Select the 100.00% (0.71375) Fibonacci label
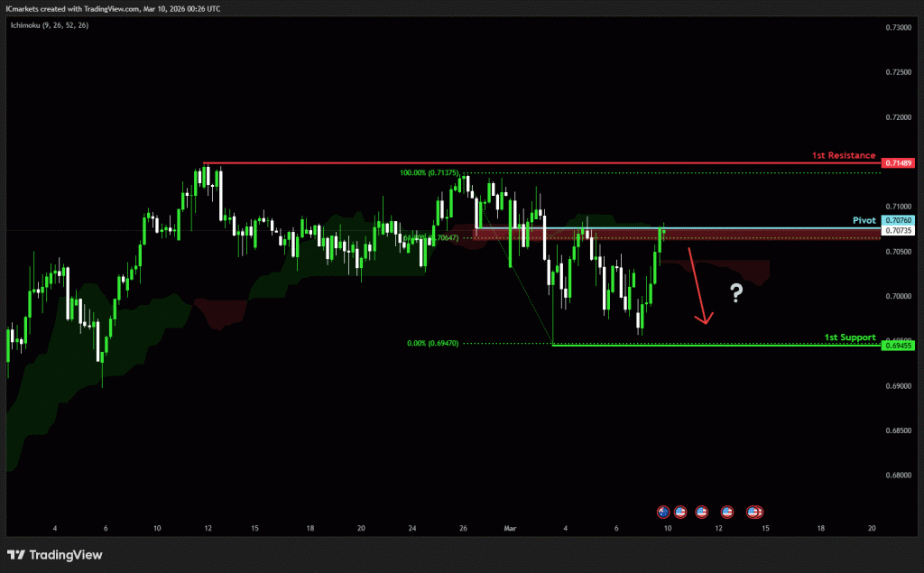The height and width of the screenshot is (573, 924). 430,172
